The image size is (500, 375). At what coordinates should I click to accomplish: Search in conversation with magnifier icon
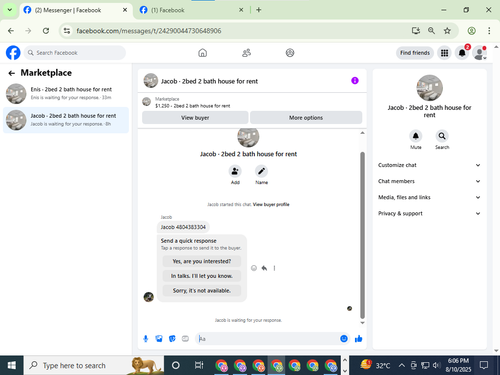click(x=442, y=136)
